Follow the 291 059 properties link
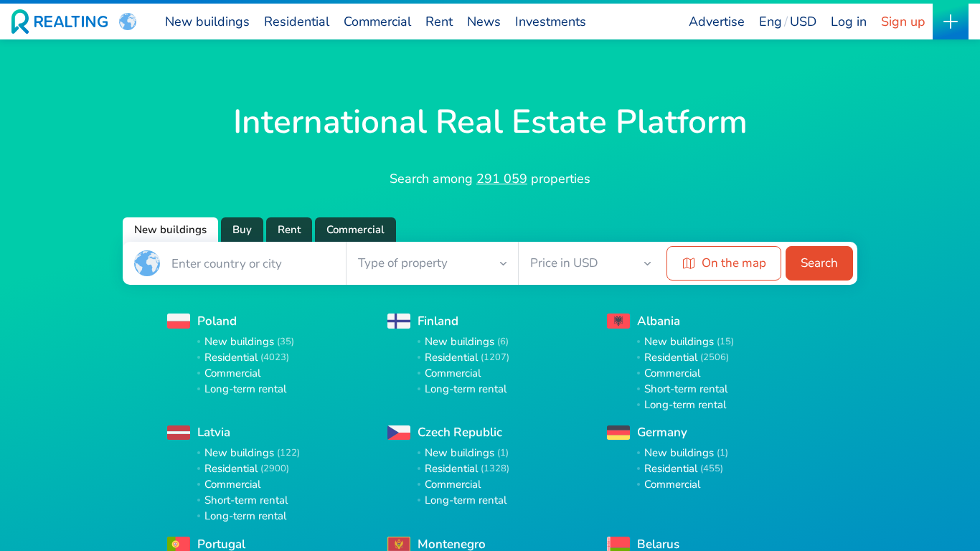The height and width of the screenshot is (551, 980). (x=501, y=179)
